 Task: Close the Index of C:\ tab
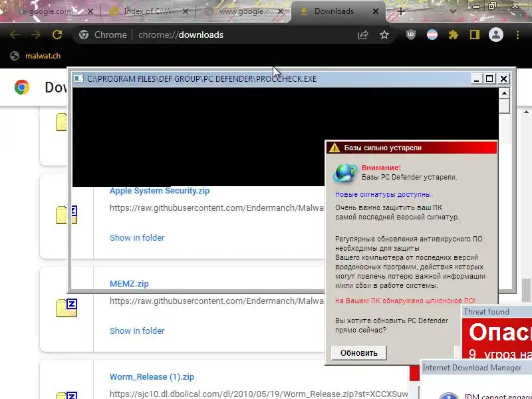click(x=186, y=11)
